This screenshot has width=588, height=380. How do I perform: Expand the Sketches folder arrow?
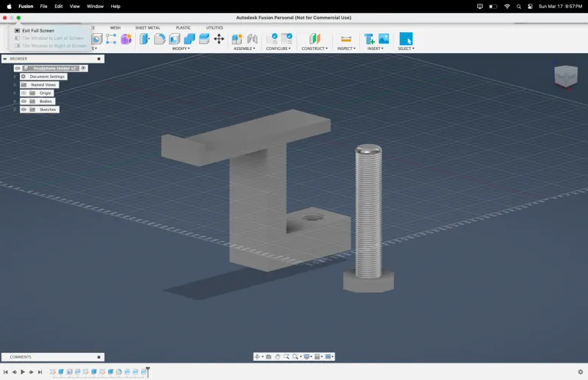point(15,110)
